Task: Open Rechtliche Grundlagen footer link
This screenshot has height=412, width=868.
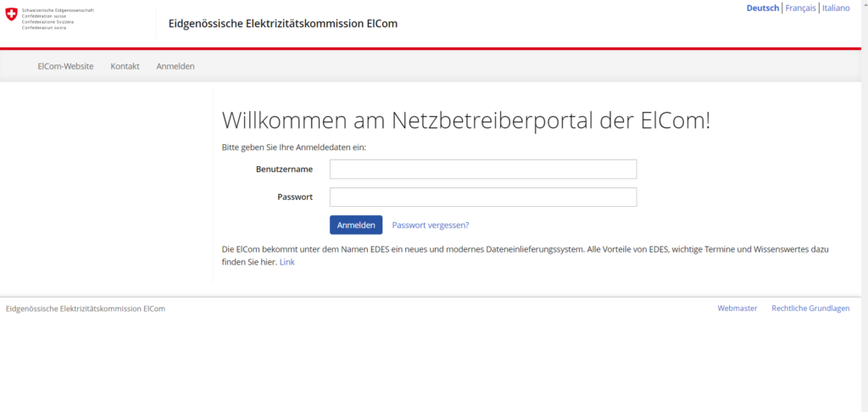Action: (x=810, y=309)
